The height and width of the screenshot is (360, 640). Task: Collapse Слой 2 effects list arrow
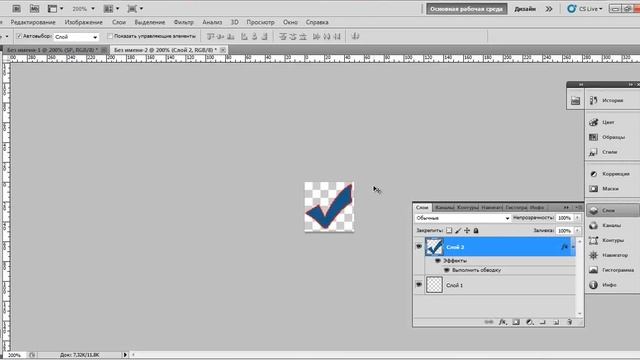573,247
